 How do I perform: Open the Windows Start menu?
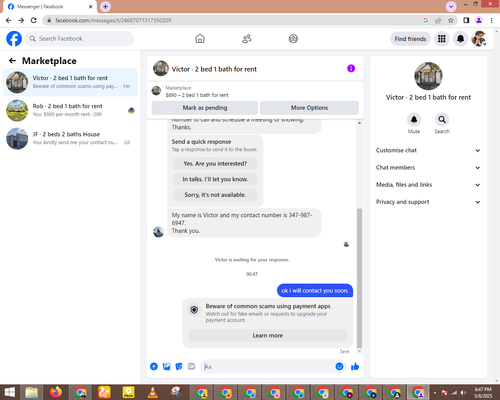coord(10,392)
